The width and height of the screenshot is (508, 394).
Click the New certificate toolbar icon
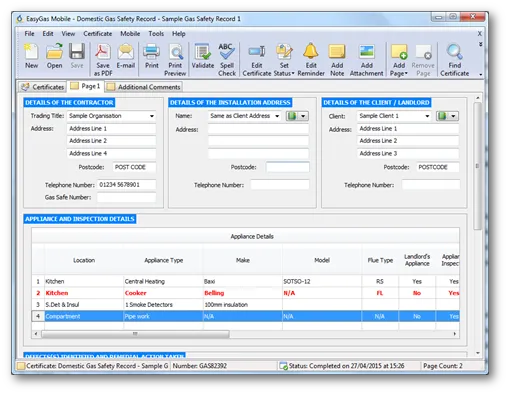click(x=31, y=56)
